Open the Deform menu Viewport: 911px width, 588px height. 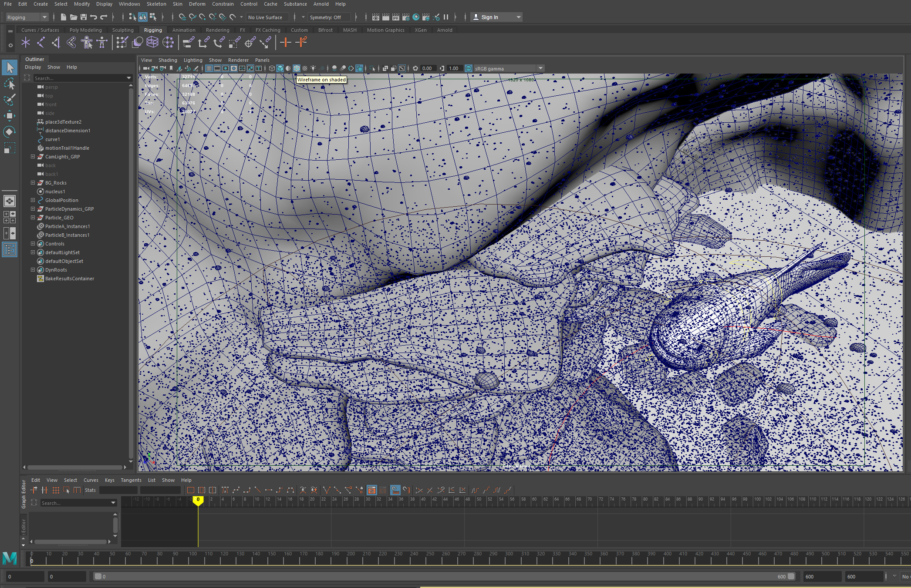click(x=197, y=4)
